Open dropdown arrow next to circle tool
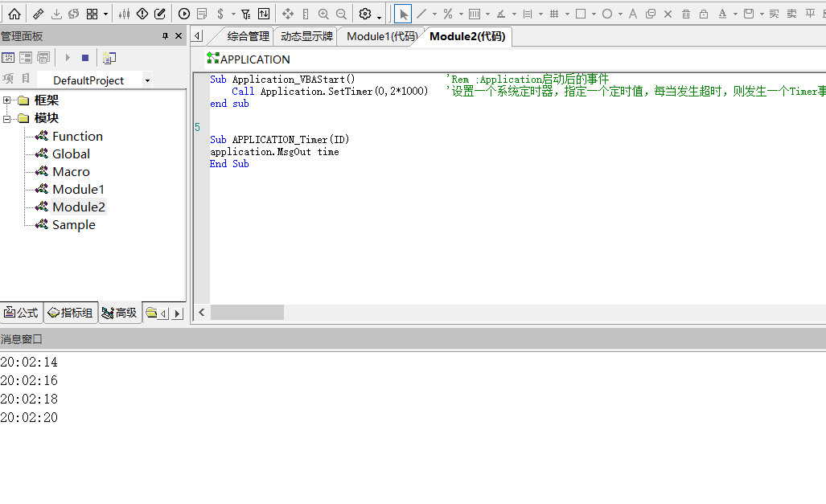826x504 pixels. coord(620,14)
